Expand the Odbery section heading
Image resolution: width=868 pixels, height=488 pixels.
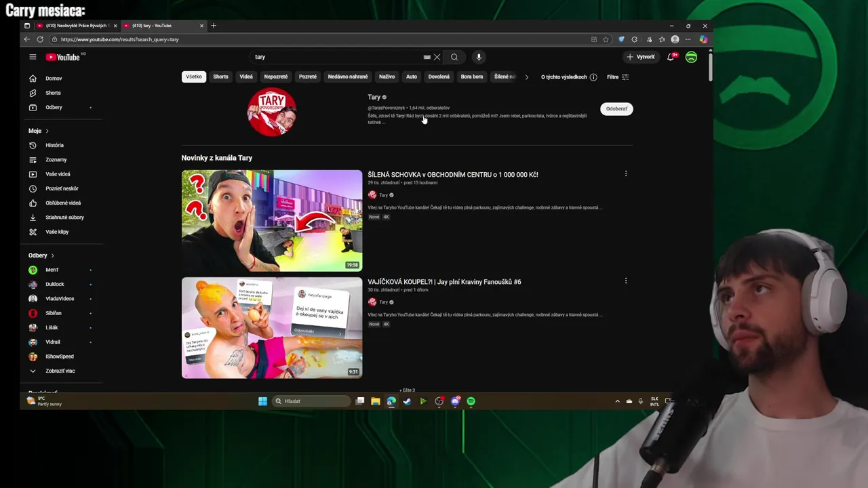[41, 256]
